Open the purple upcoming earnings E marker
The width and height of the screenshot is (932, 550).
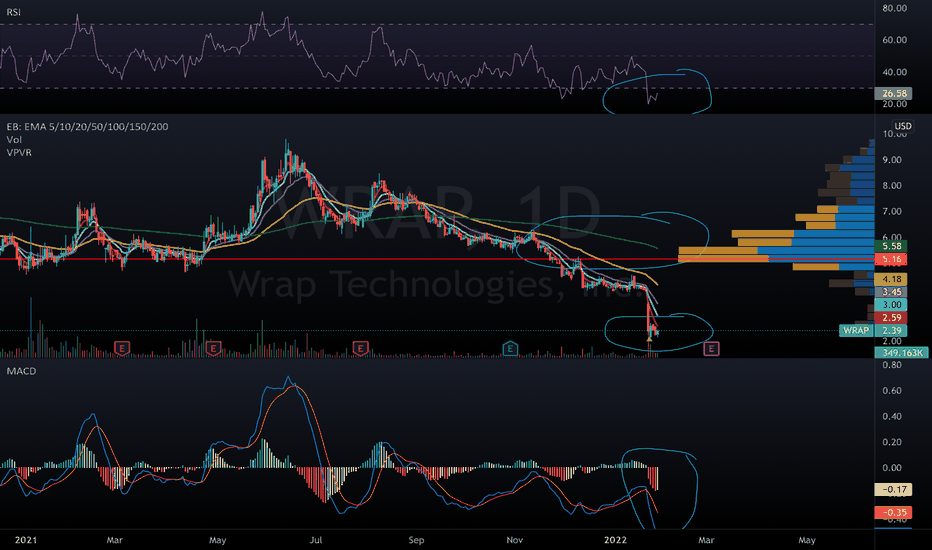pyautogui.click(x=711, y=348)
